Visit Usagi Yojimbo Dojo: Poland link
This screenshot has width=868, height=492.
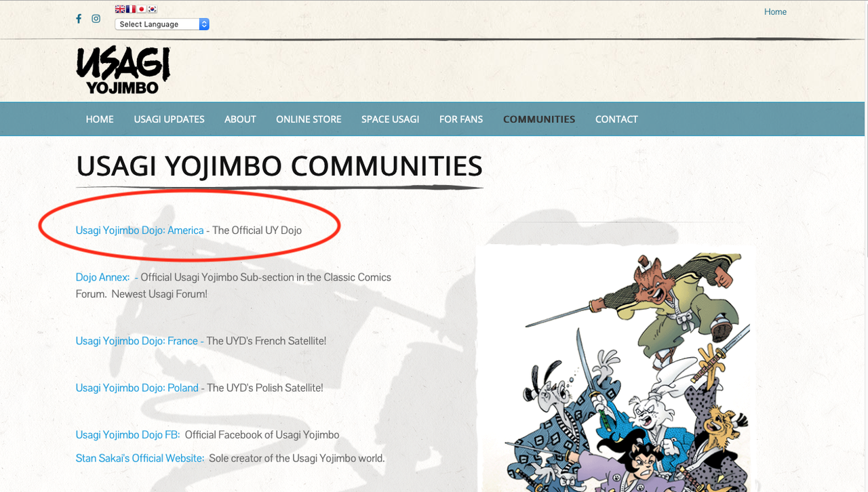point(137,388)
